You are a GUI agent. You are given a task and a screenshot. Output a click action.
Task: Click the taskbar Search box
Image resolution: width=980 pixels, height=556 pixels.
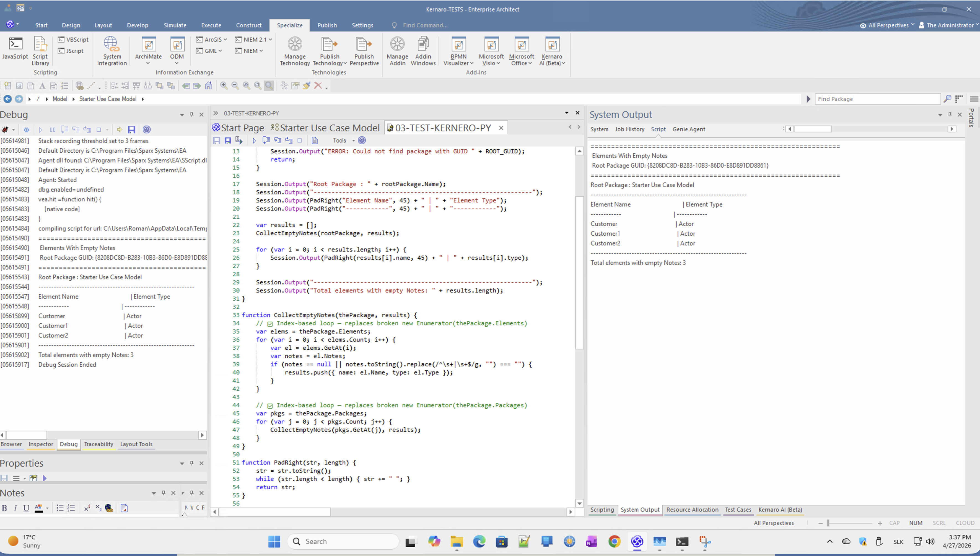(343, 542)
